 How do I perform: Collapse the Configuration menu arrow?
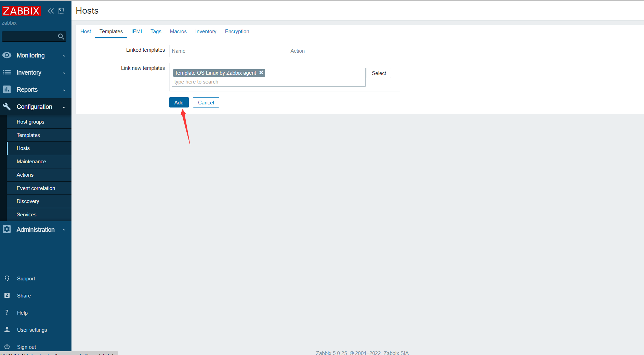[x=64, y=107]
